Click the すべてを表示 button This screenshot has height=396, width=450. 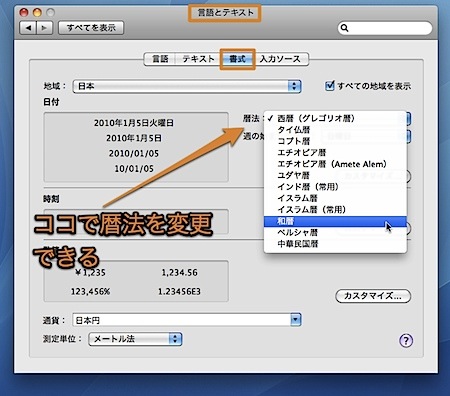pos(91,28)
